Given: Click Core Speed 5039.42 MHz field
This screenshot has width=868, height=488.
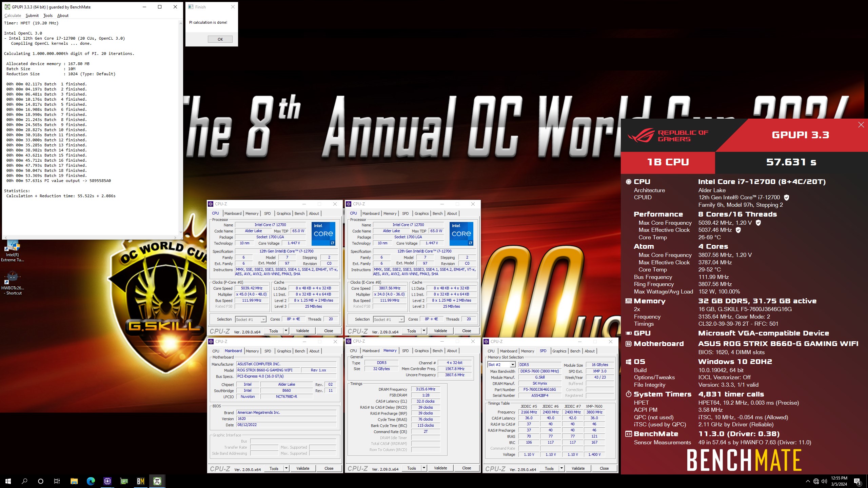Looking at the screenshot, I should click(252, 288).
